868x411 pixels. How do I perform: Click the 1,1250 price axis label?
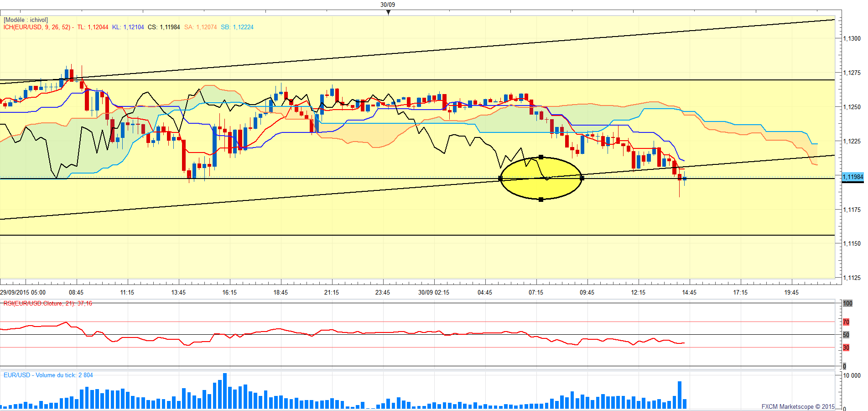pos(852,107)
